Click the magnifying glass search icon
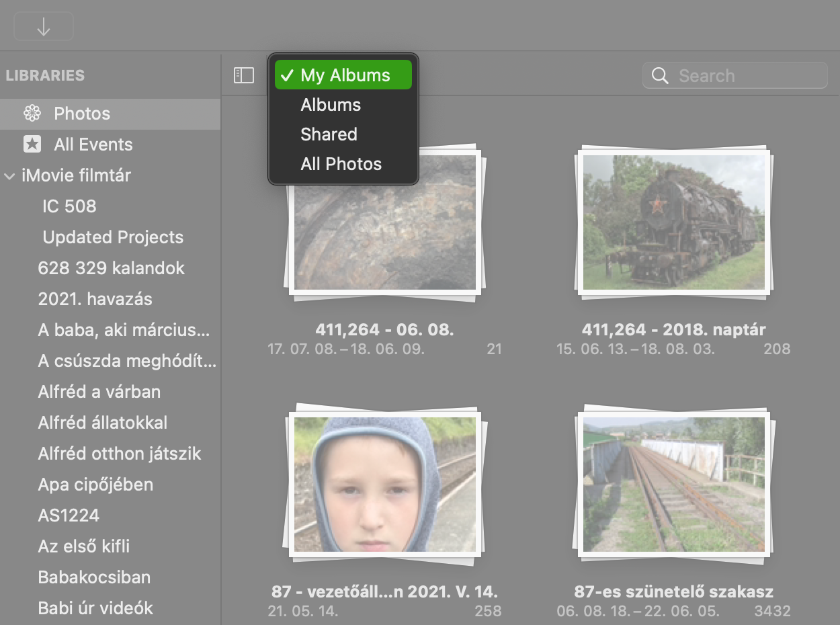Image resolution: width=840 pixels, height=625 pixels. (661, 76)
